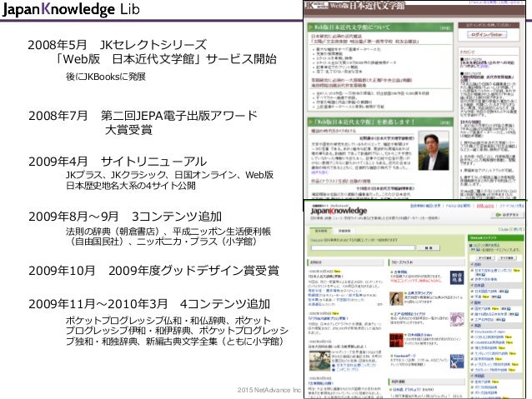
Task: Click the search keyword input field in JapanKnowledge
Action: [363, 247]
